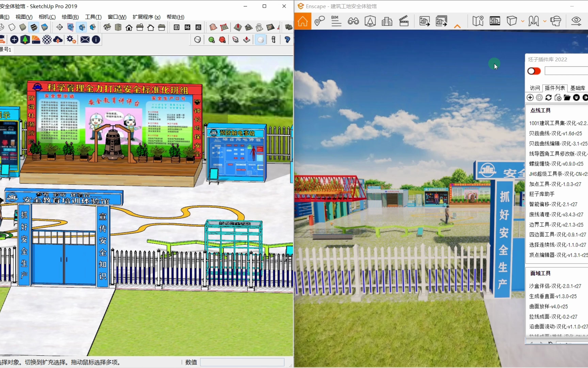Click plugin library search input field
This screenshot has width=588, height=368.
click(566, 71)
